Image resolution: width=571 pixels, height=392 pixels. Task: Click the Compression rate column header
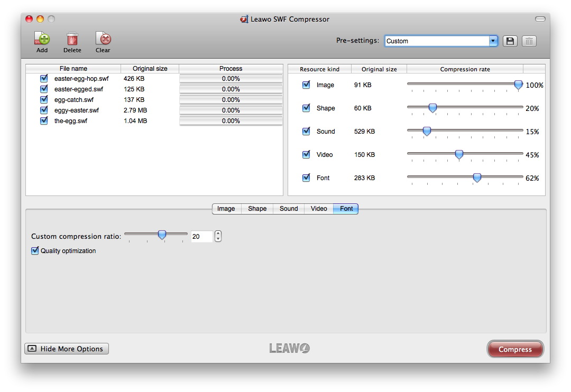point(465,69)
